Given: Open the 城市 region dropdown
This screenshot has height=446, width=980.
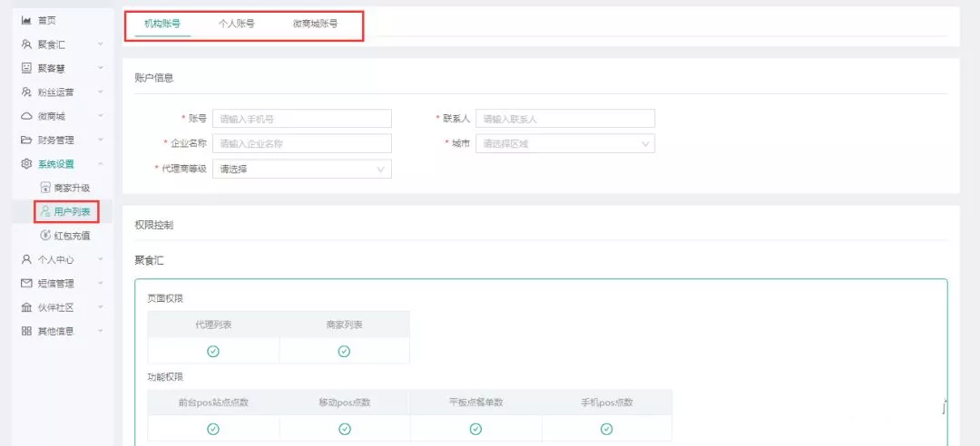Looking at the screenshot, I should [564, 143].
